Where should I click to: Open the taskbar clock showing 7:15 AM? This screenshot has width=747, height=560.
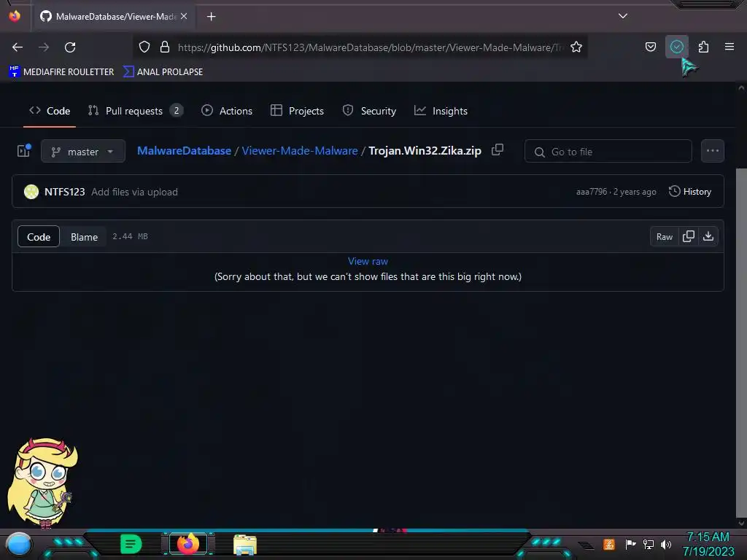708,544
